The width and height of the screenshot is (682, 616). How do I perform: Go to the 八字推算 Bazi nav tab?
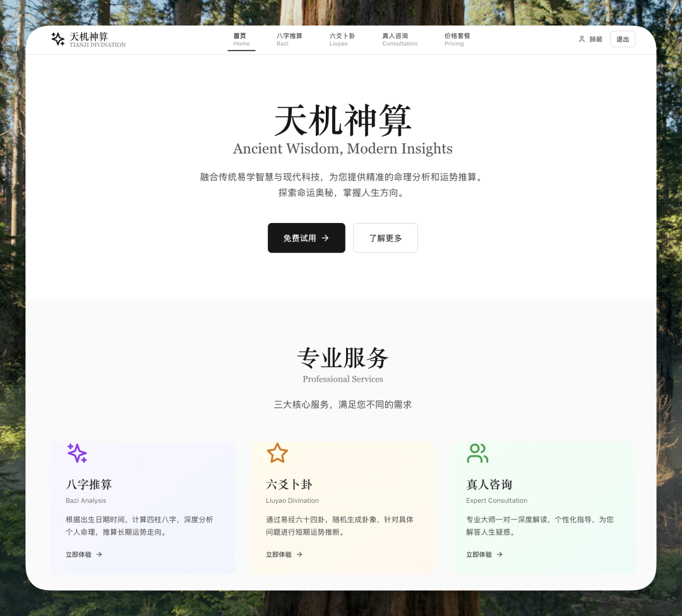point(289,39)
